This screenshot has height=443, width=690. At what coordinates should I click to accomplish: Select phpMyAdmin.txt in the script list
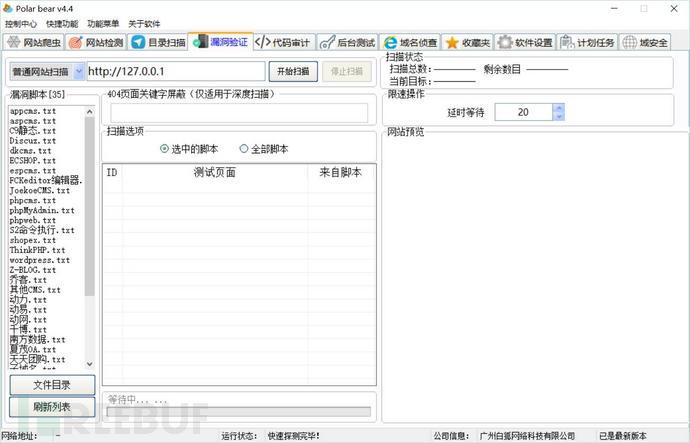(42, 210)
